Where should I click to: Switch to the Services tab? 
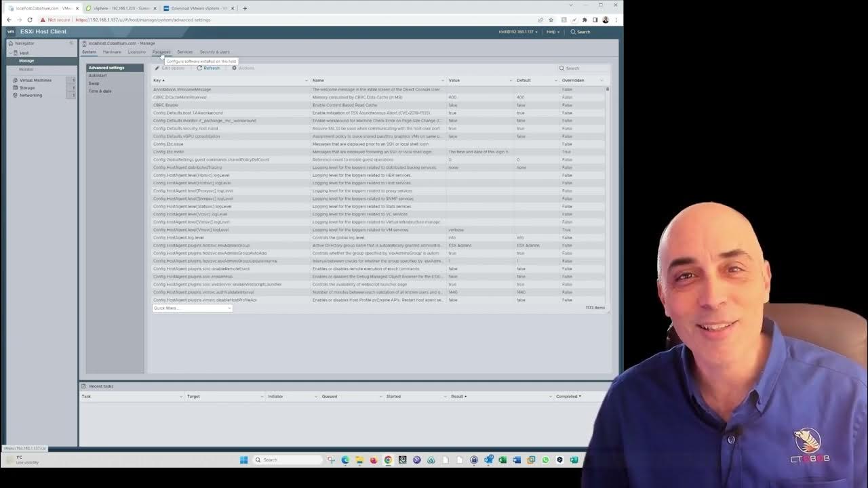184,52
